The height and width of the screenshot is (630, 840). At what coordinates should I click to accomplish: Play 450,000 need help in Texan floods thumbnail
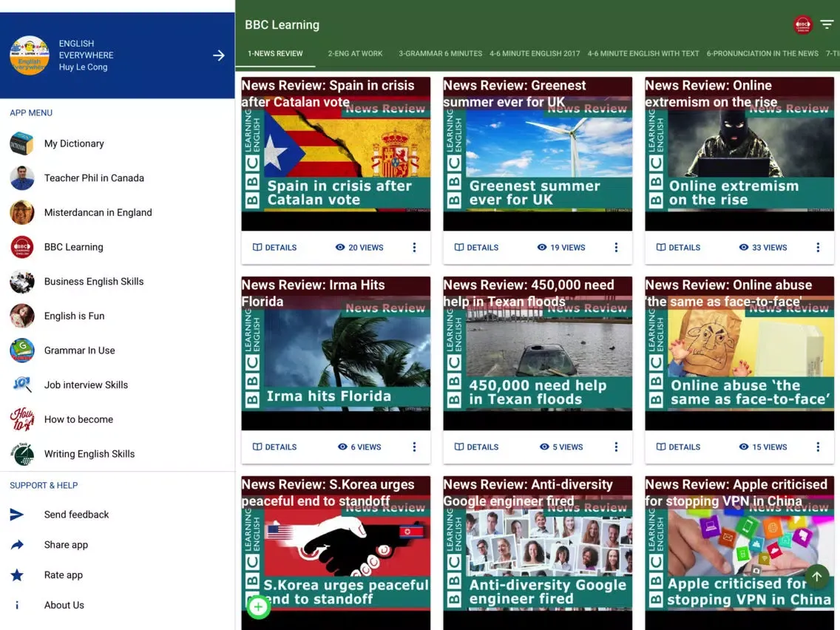point(538,353)
